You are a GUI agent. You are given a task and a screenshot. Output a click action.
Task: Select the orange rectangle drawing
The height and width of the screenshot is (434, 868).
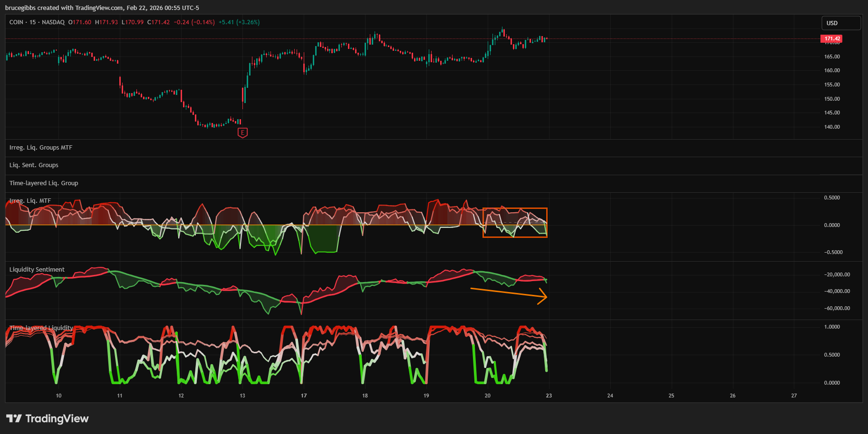[515, 208]
